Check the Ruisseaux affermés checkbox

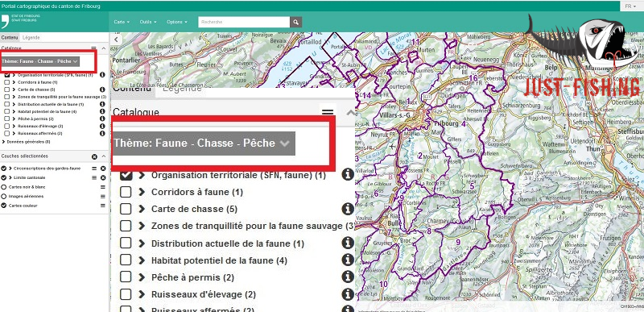(x=7, y=133)
